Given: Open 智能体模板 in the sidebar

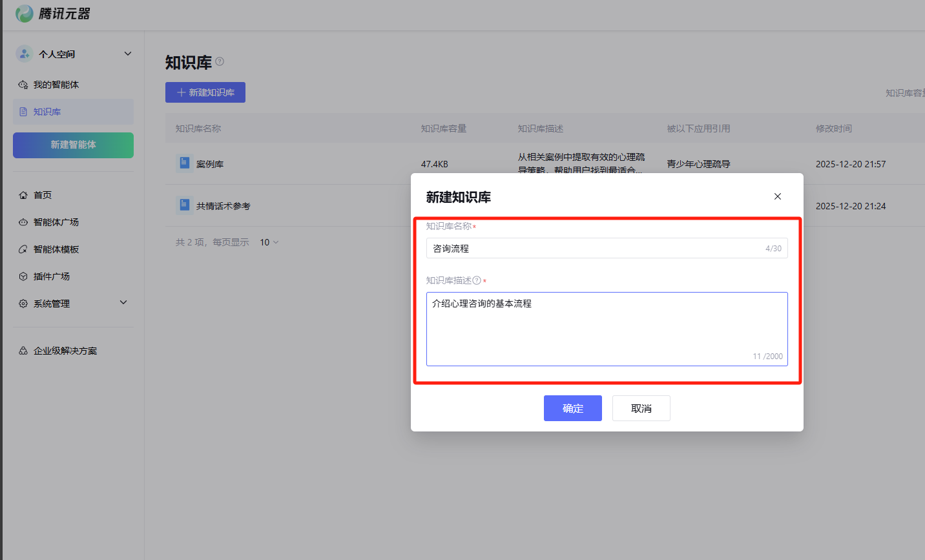Looking at the screenshot, I should point(56,249).
